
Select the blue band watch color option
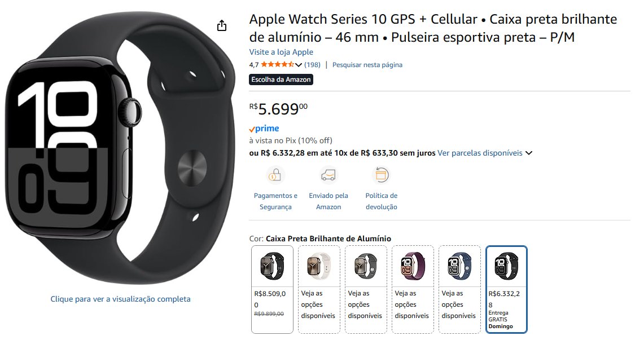click(459, 289)
